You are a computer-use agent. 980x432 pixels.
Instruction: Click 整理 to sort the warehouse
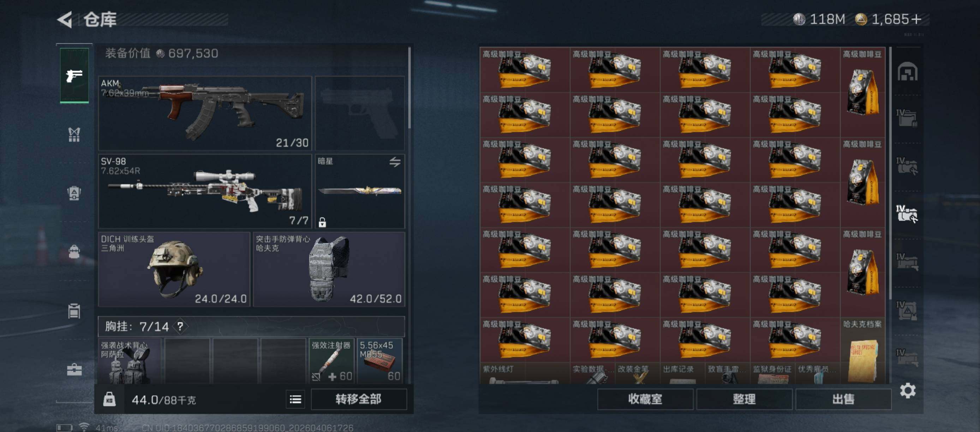click(744, 399)
